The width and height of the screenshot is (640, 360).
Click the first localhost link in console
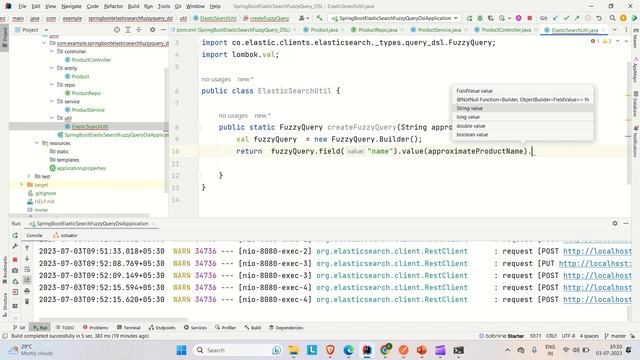click(x=597, y=251)
